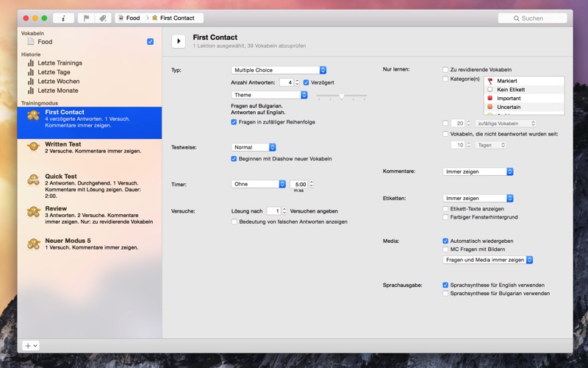Screen dimensions: 588x368
Task: Click the timer 5:00 stepper arrows
Action: pos(311,184)
